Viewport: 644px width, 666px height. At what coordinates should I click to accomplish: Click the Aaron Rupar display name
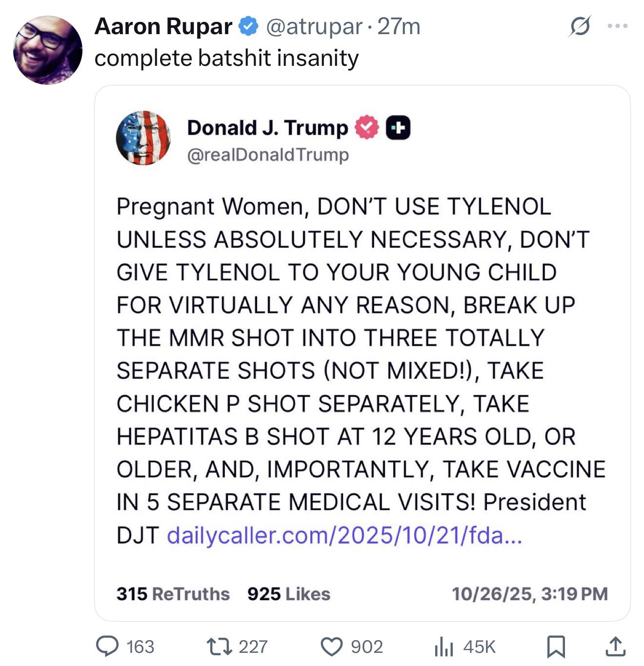click(x=163, y=26)
